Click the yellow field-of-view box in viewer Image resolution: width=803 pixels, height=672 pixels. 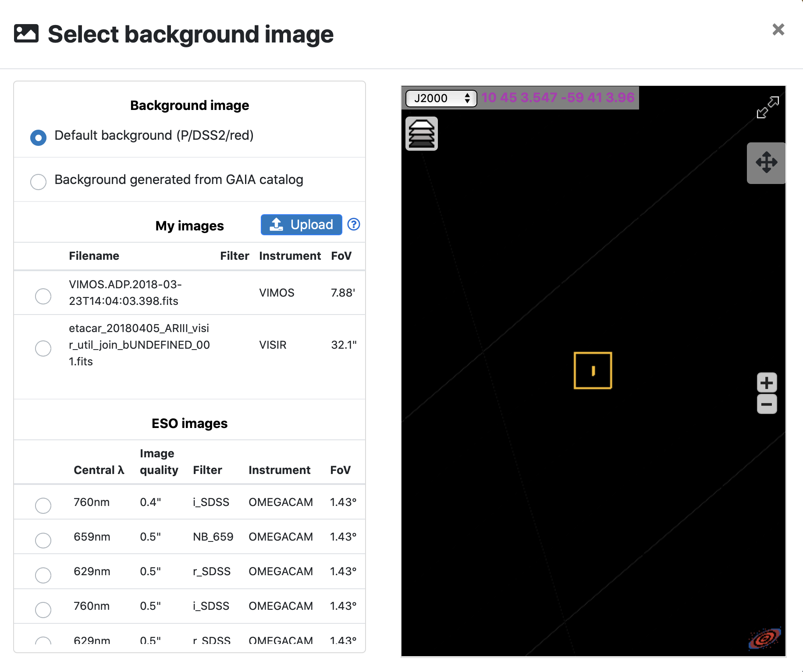click(x=593, y=370)
